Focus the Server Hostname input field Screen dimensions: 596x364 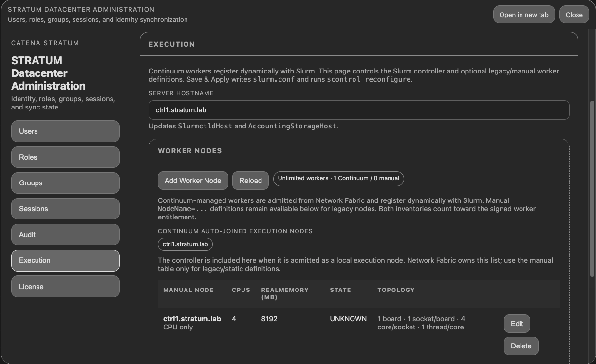[359, 110]
